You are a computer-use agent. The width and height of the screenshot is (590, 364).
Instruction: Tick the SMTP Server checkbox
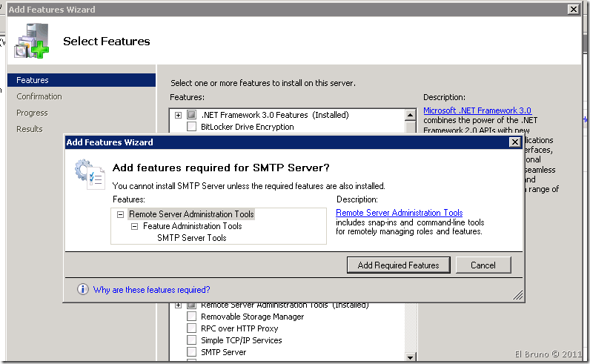point(191,352)
